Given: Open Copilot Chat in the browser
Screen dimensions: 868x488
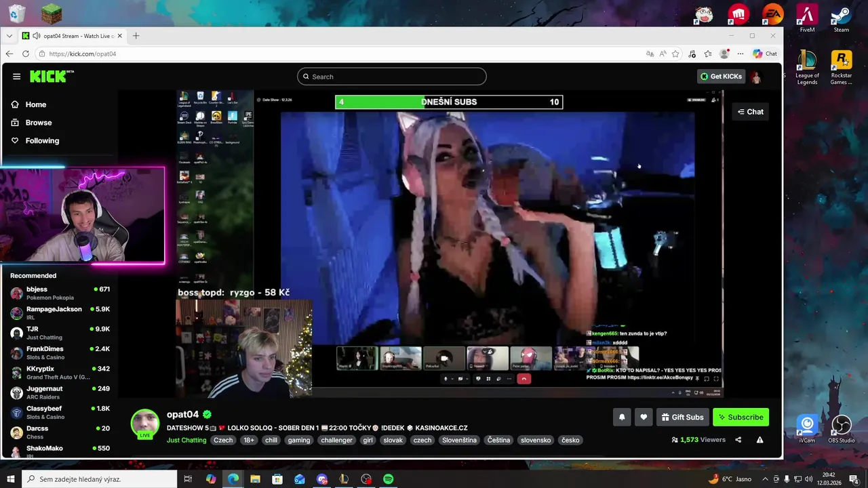Looking at the screenshot, I should (764, 54).
